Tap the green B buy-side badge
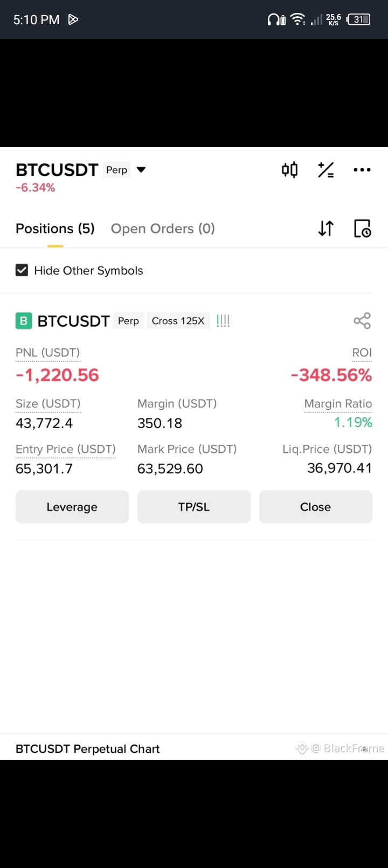 (24, 321)
